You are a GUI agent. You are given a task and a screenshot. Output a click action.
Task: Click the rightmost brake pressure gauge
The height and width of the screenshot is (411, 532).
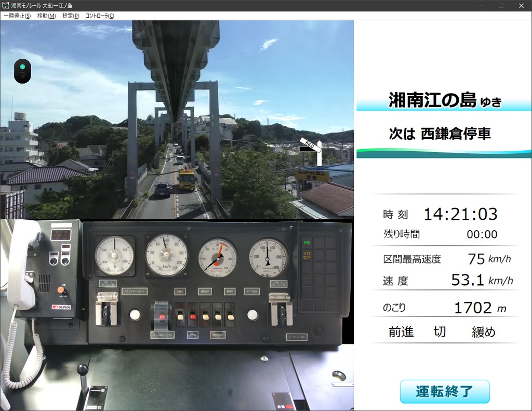click(x=268, y=258)
